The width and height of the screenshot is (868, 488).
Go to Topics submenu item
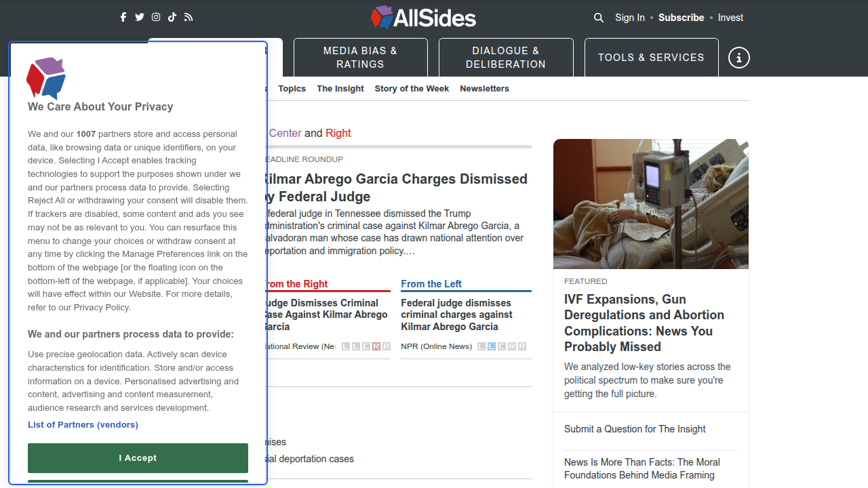292,89
